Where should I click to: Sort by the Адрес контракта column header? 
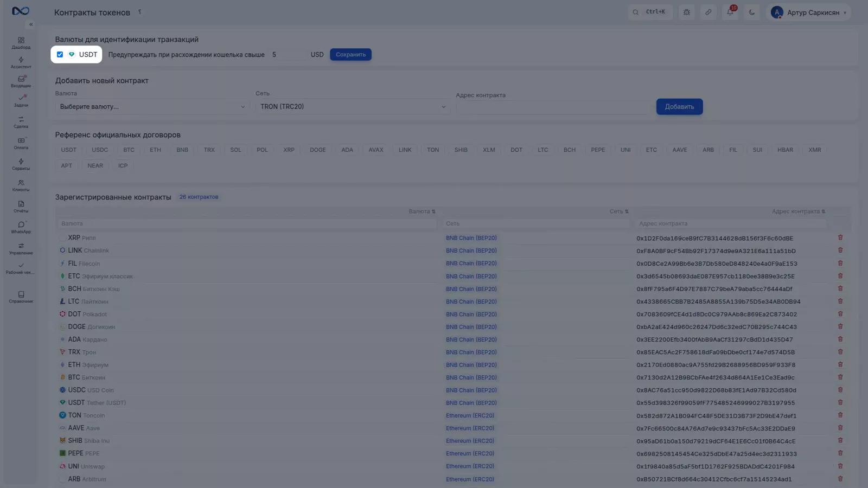click(x=799, y=211)
